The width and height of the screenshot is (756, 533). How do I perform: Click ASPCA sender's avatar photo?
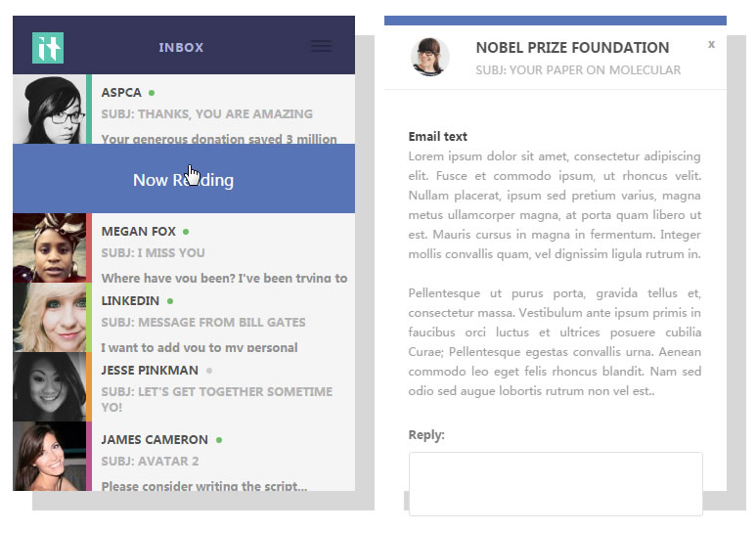[x=49, y=109]
